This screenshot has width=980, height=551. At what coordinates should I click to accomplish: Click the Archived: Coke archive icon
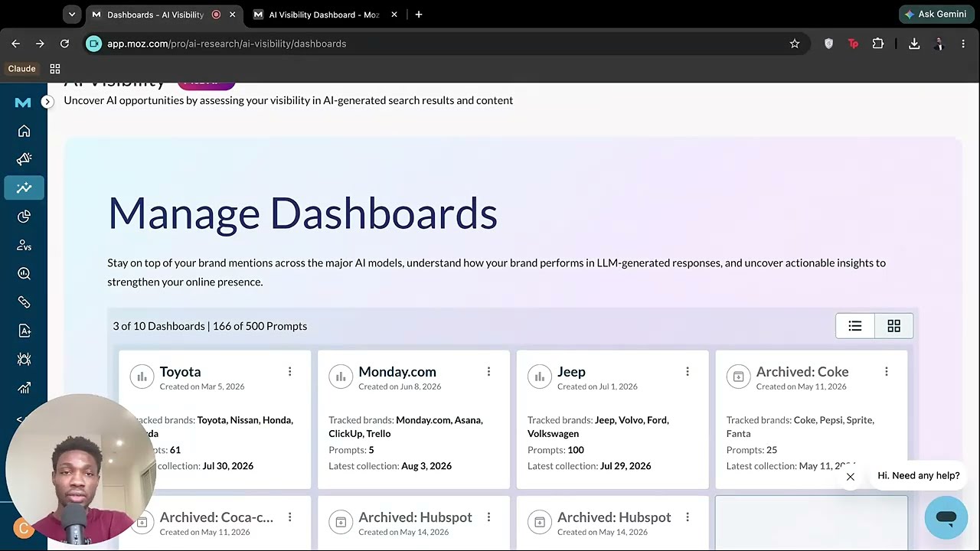(738, 377)
